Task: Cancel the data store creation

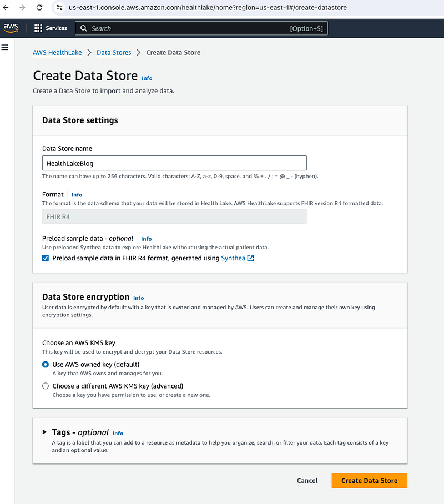Action: pos(307,481)
